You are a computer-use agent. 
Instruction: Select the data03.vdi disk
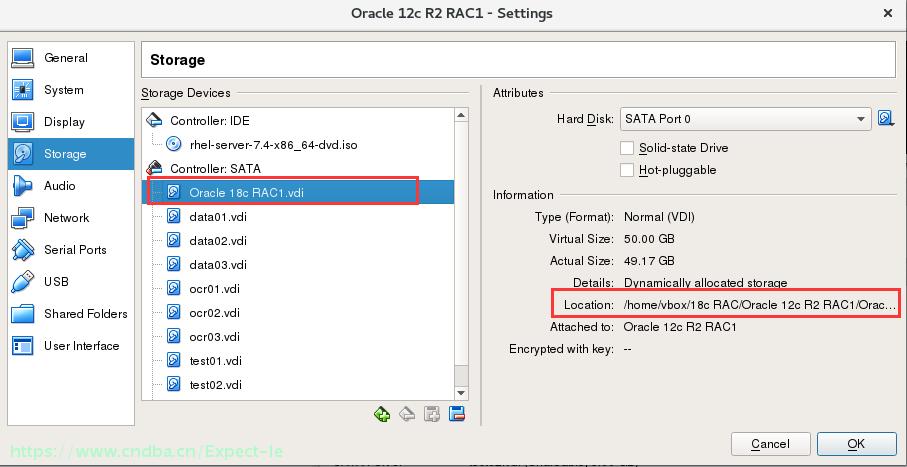pyautogui.click(x=298, y=265)
